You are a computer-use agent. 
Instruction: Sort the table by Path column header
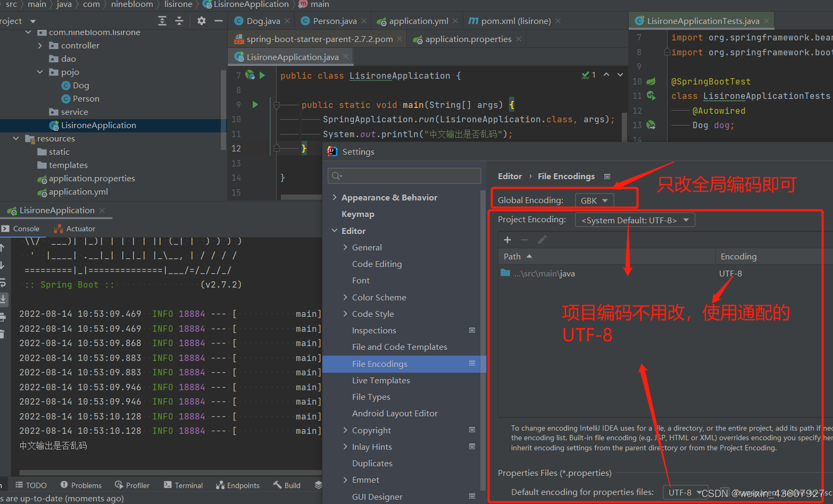click(606, 256)
